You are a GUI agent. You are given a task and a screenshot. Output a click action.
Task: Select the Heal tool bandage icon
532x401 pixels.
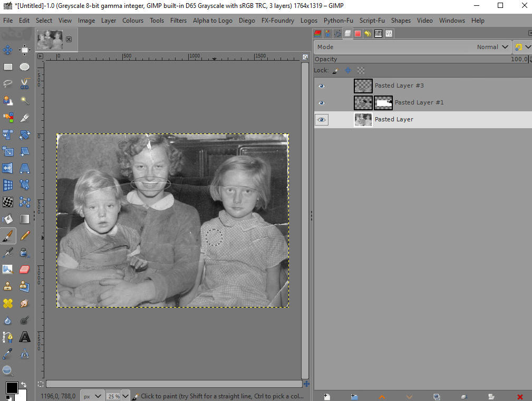point(8,303)
